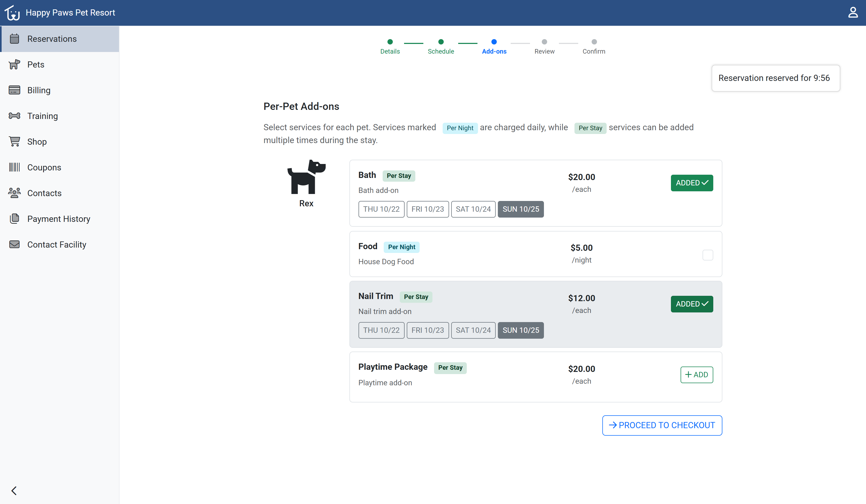
Task: Toggle Nail Trim ADDED button off
Action: [692, 304]
